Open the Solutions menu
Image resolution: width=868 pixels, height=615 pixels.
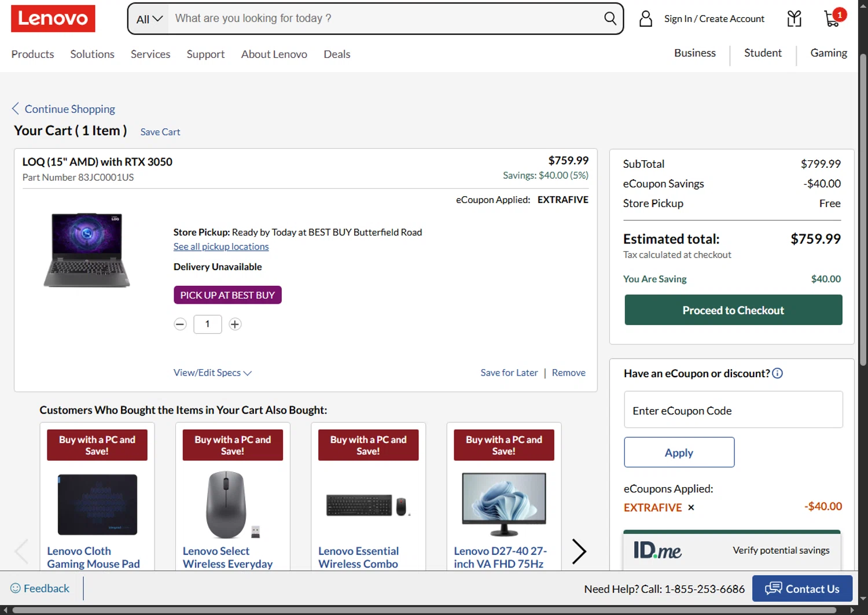tap(93, 54)
